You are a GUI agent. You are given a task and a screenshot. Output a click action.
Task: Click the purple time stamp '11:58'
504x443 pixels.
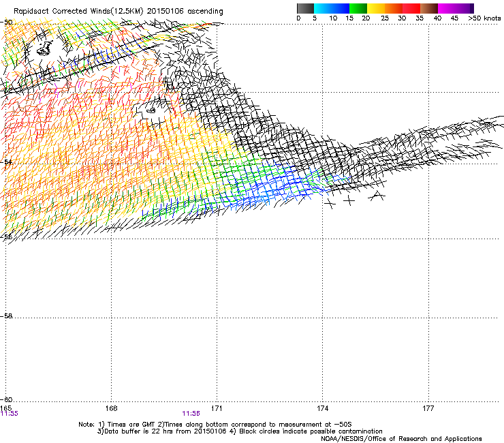pyautogui.click(x=191, y=414)
